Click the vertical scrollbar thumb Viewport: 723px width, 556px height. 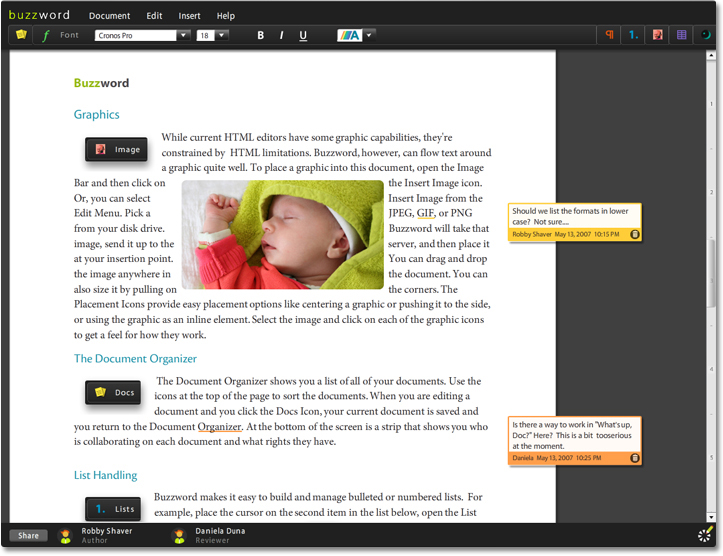click(x=711, y=275)
